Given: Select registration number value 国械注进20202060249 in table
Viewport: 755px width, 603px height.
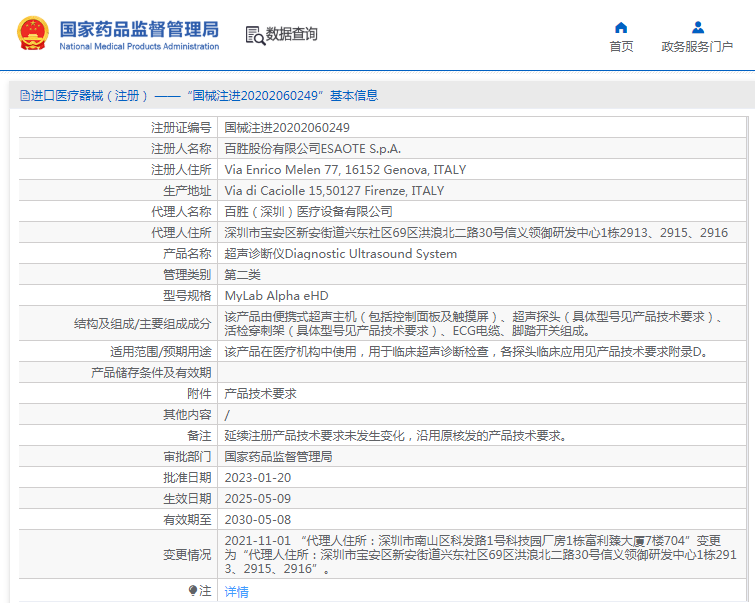Looking at the screenshot, I should coord(287,128).
